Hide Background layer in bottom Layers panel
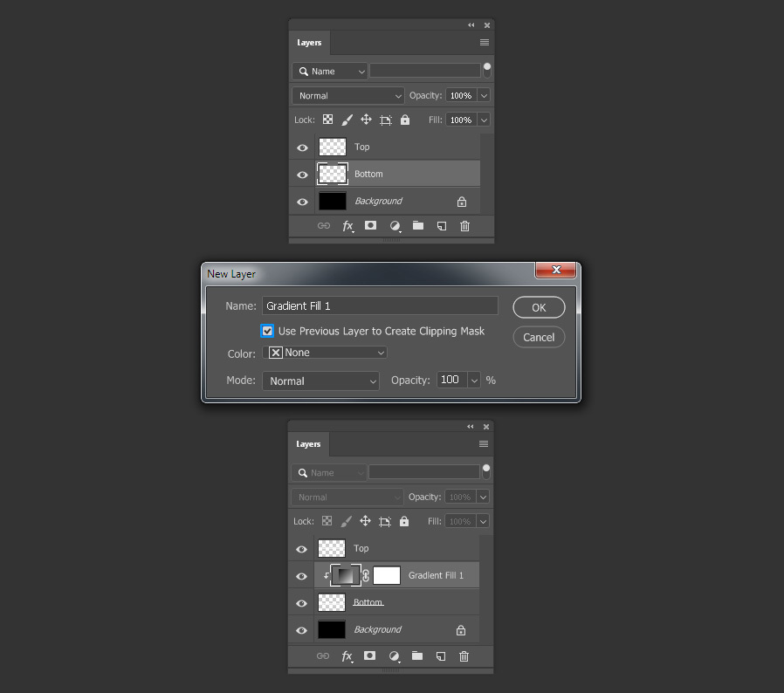Image resolution: width=784 pixels, height=693 pixels. click(301, 630)
